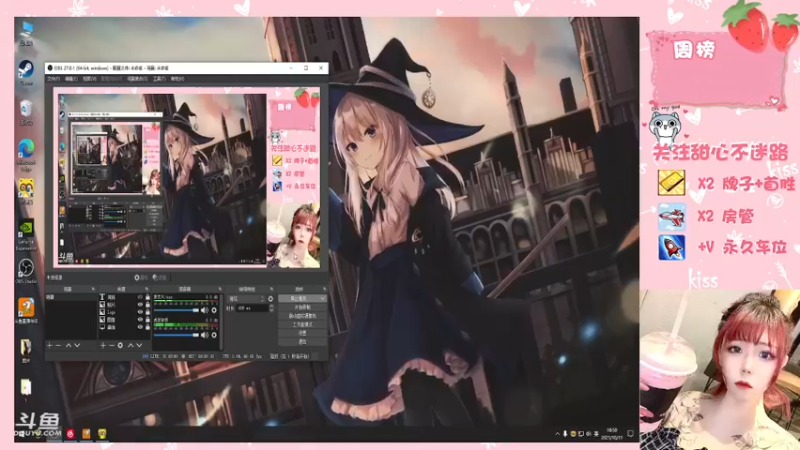Open the scene transition properties gear
This screenshot has height=450, width=800.
tap(270, 299)
